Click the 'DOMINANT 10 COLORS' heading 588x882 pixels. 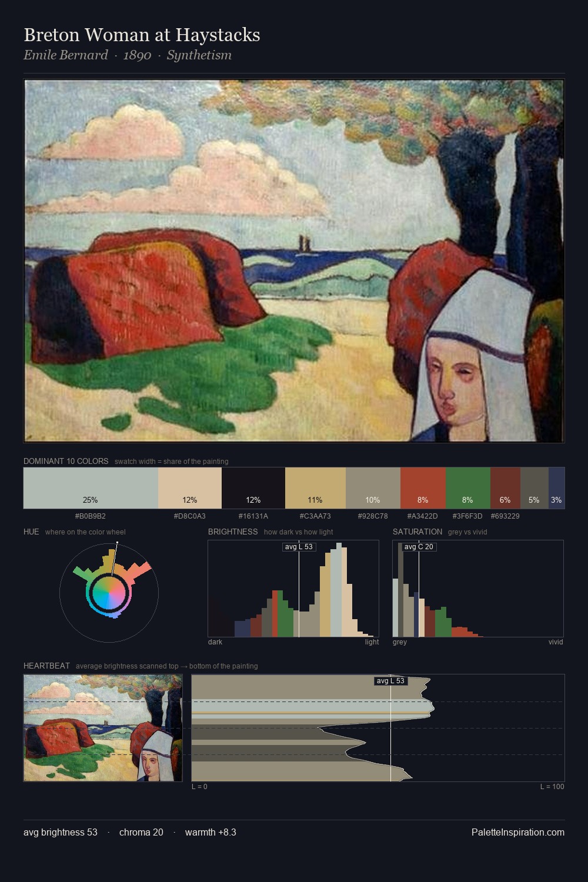[x=66, y=461]
